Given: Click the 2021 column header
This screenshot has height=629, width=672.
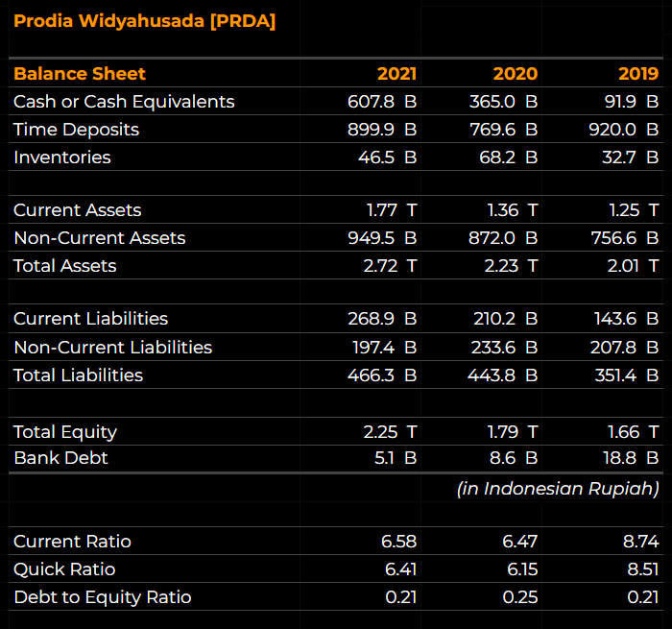Looking at the screenshot, I should point(396,74).
